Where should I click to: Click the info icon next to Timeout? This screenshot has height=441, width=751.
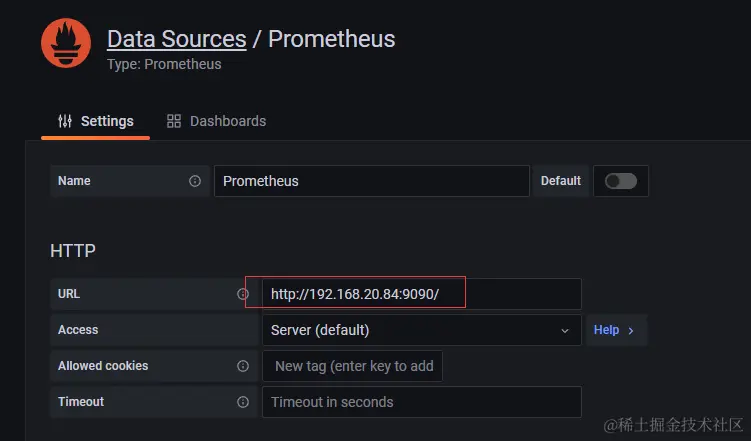point(243,402)
